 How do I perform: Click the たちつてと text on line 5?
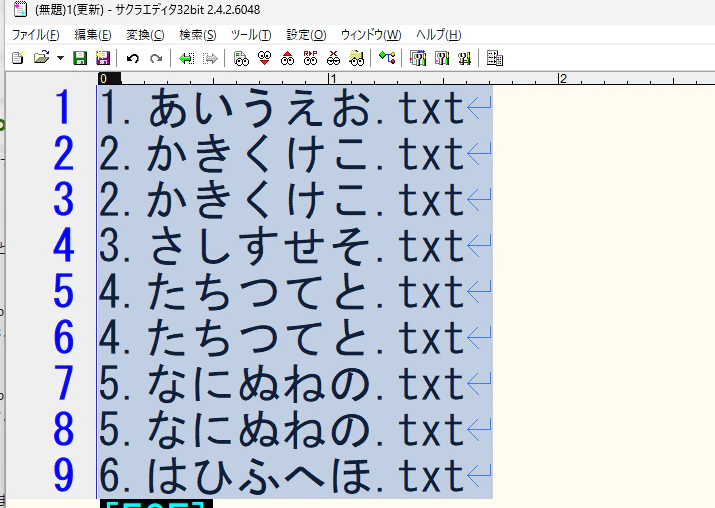click(x=258, y=292)
